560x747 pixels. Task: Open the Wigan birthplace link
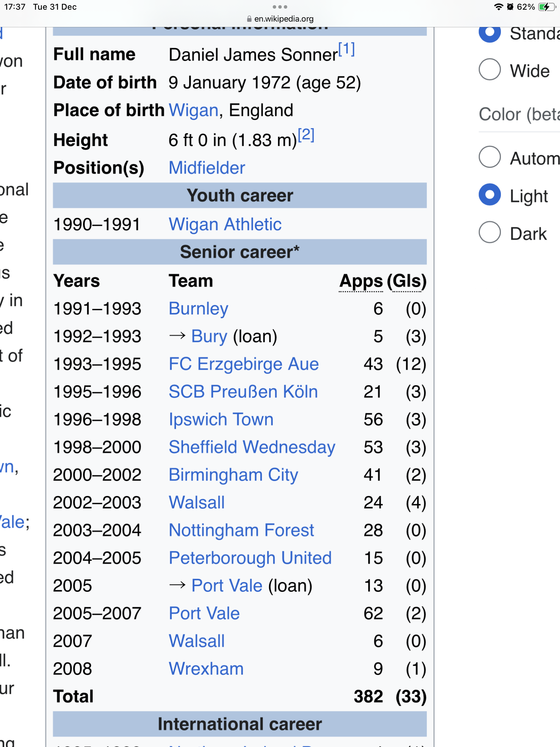pyautogui.click(x=194, y=111)
